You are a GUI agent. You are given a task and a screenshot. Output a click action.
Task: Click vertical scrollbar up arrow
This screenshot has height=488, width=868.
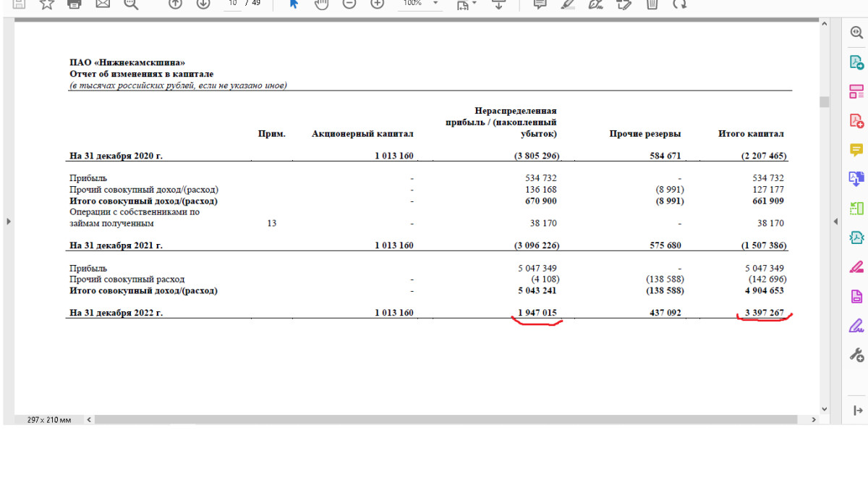coord(824,25)
